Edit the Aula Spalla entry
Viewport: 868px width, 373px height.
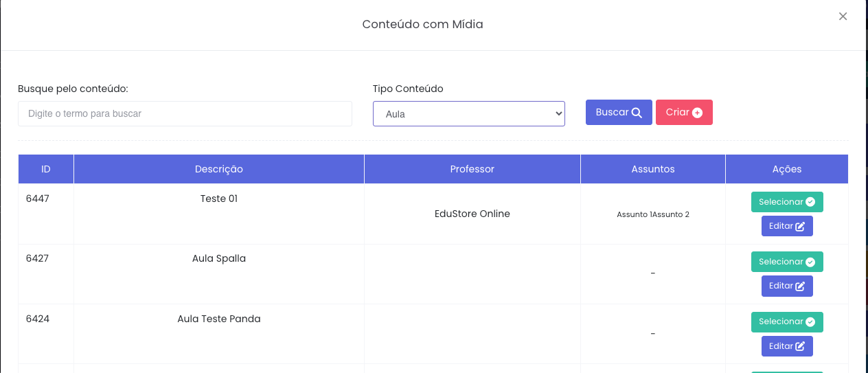coord(786,286)
